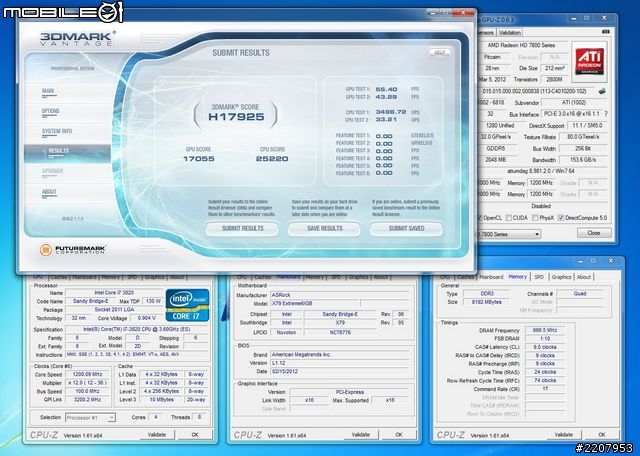Image resolution: width=640 pixels, height=456 pixels.
Task: Toggle the OpenCL checkbox in GPU-Z
Action: [480, 218]
